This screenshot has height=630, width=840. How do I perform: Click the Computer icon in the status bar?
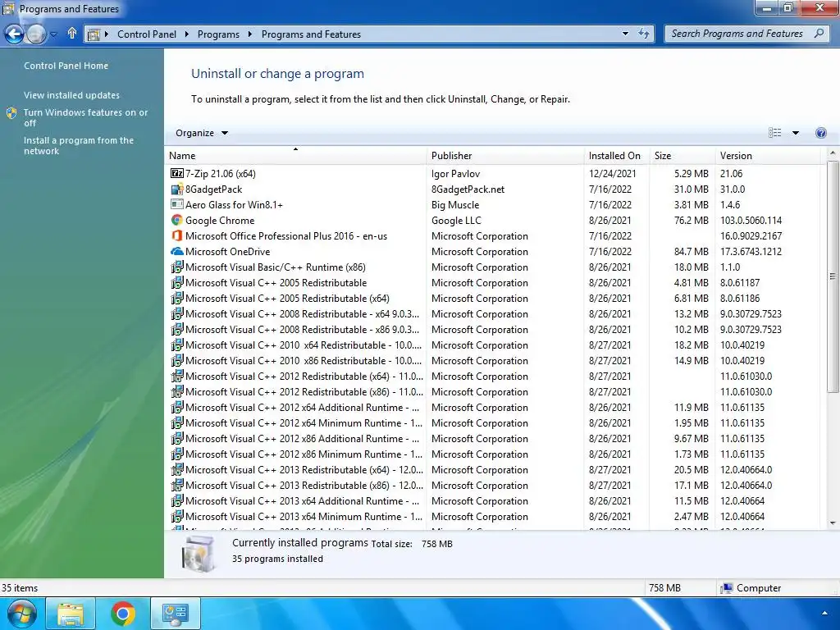tap(727, 588)
